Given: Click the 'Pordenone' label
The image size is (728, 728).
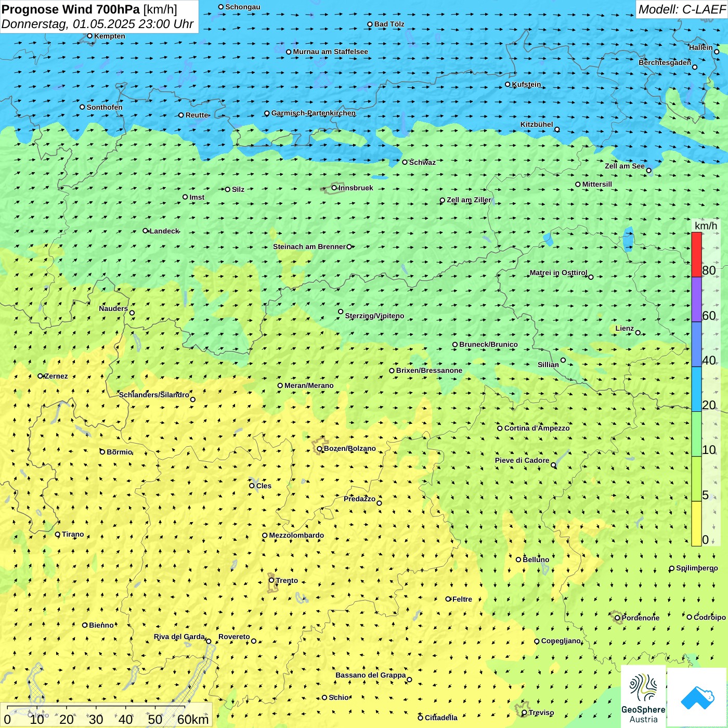Looking at the screenshot, I should click(x=641, y=618).
